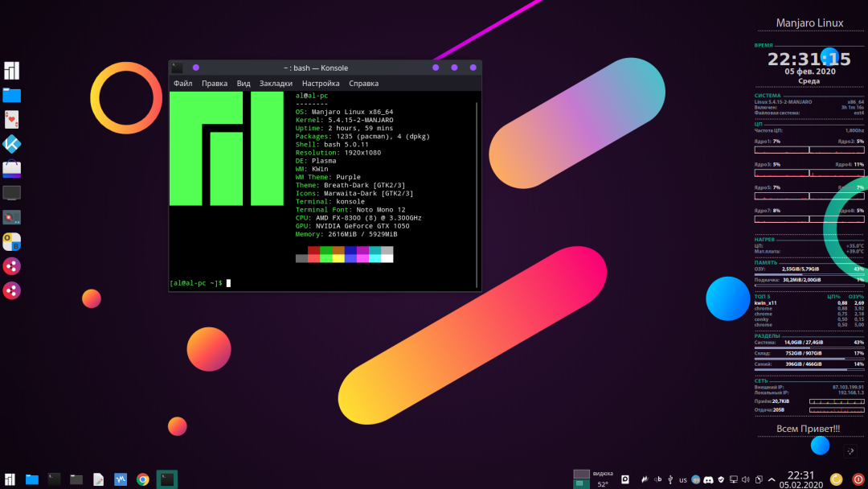
Task: Open the Правка menu in Konsole
Action: [x=214, y=83]
